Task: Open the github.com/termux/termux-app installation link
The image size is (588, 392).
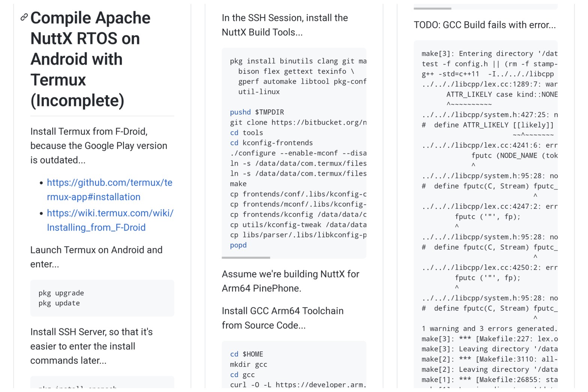Action: pyautogui.click(x=109, y=190)
